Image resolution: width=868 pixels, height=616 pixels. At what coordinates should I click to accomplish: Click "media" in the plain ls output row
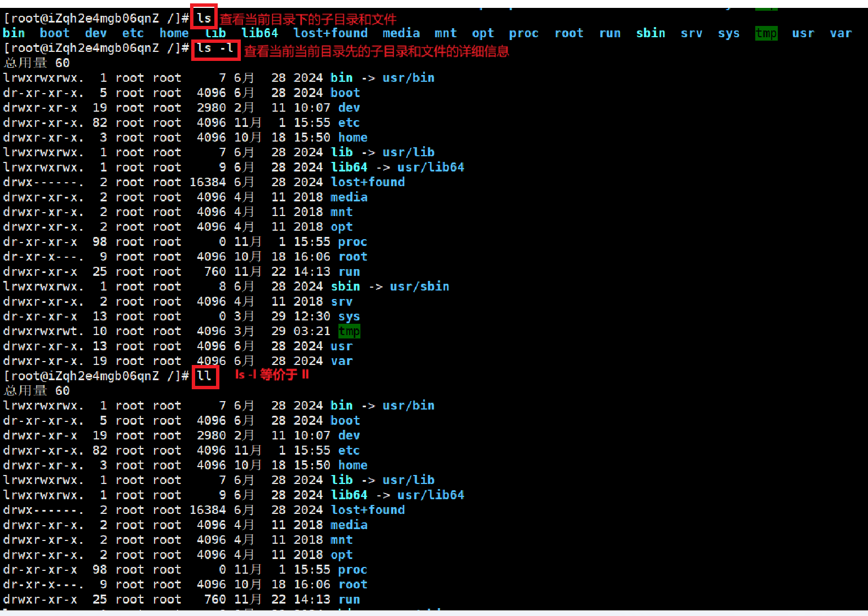click(x=401, y=33)
